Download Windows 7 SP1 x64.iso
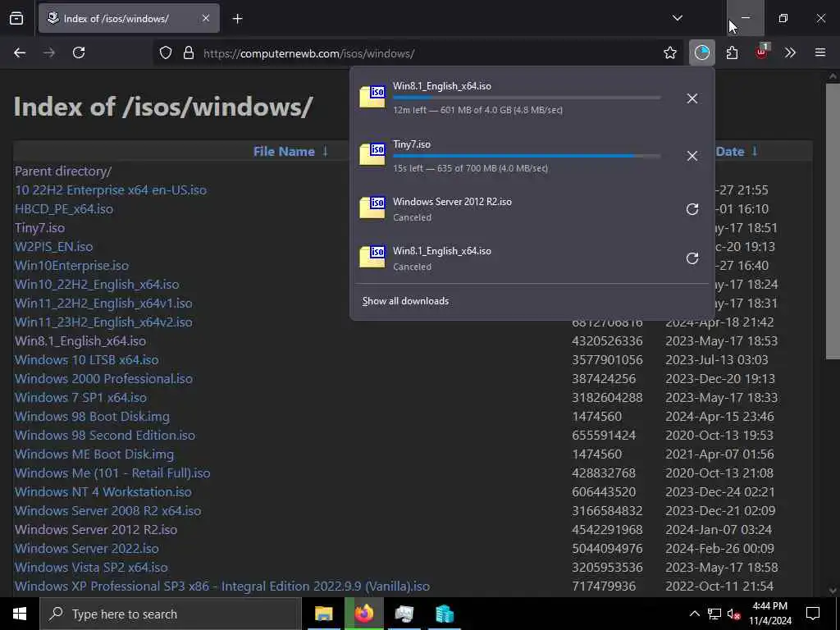 (x=80, y=398)
